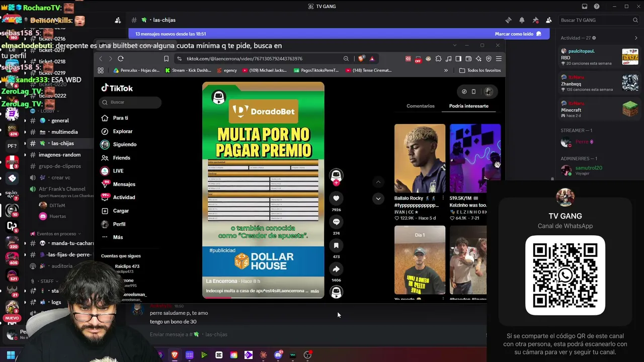Open the Todos los favoritos folder
This screenshot has height=362, width=644.
click(x=480, y=70)
